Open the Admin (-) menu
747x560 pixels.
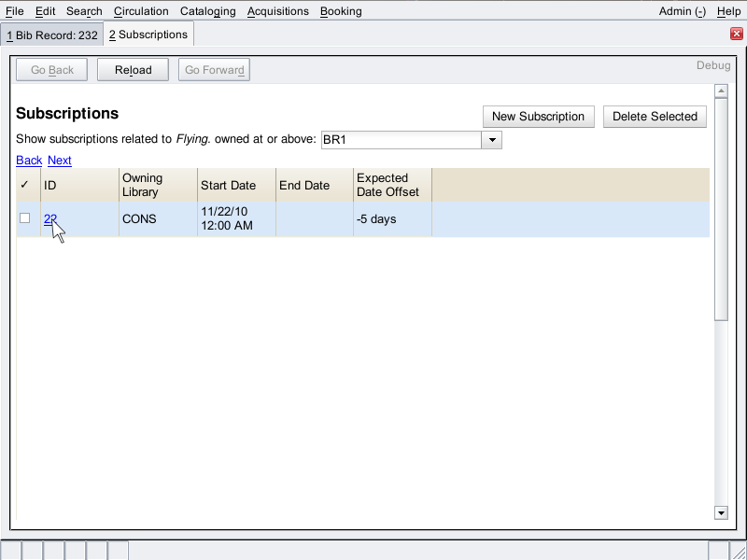coord(682,11)
